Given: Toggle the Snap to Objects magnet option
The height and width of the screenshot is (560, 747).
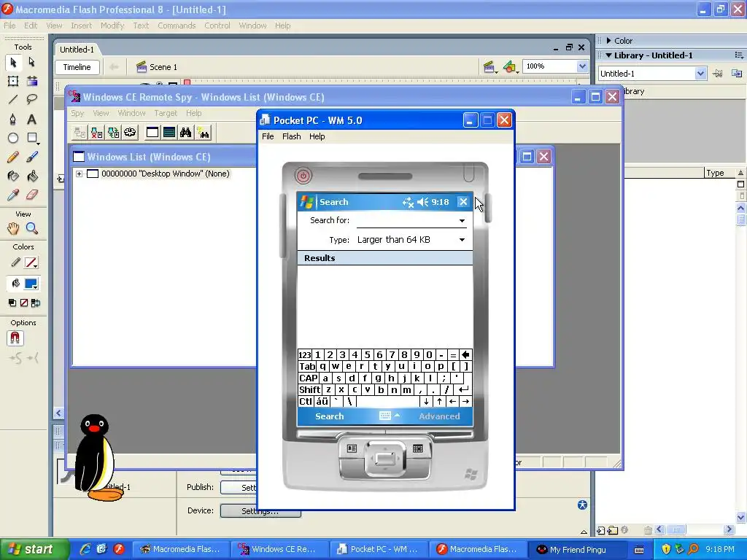Looking at the screenshot, I should pos(15,338).
